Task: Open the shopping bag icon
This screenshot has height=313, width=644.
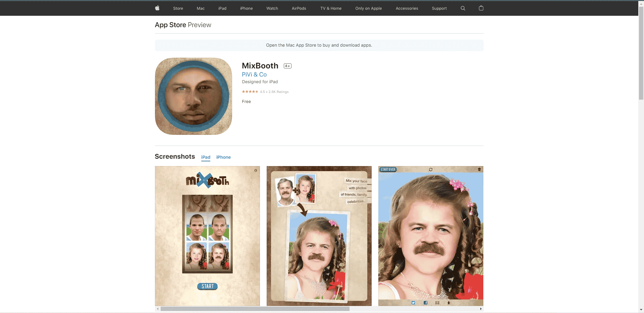Action: tap(481, 8)
